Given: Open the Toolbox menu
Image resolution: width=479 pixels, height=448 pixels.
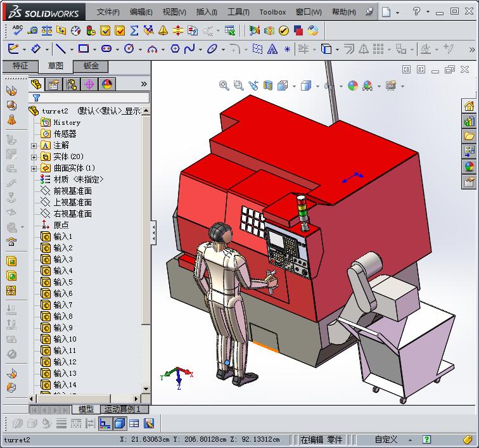Looking at the screenshot, I should [x=272, y=12].
